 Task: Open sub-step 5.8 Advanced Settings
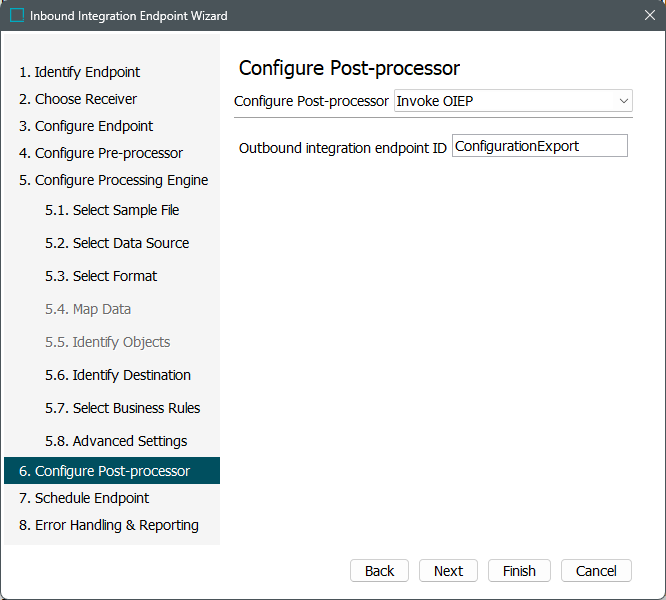click(x=116, y=441)
